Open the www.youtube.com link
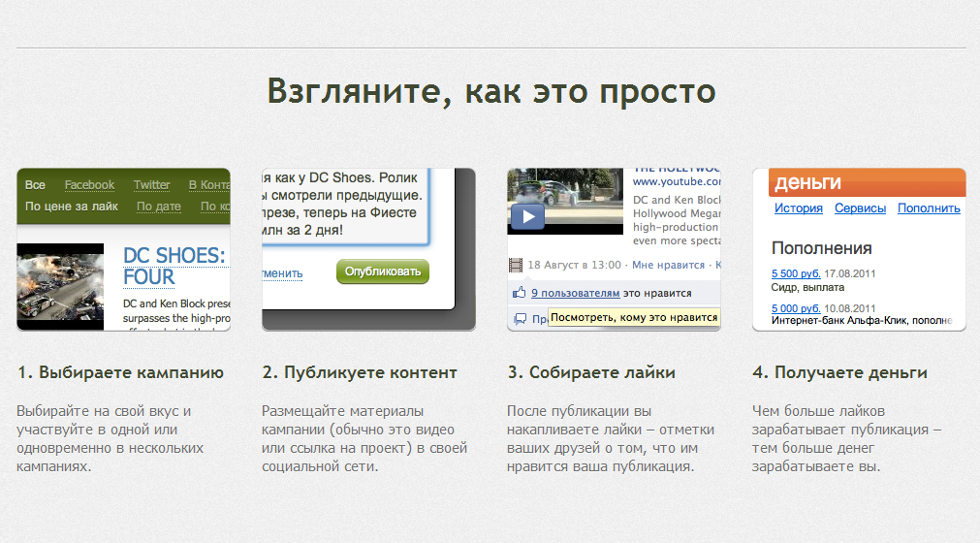Screen dimensions: 980x543 tap(677, 182)
